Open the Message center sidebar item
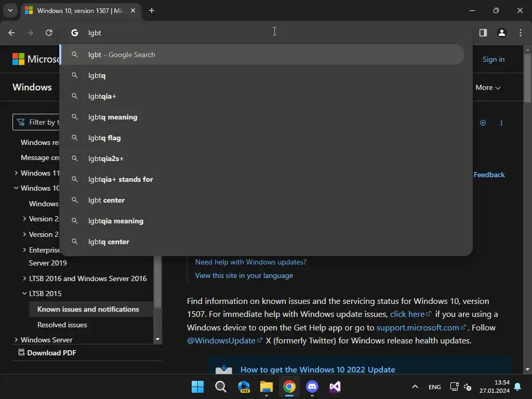 (40, 157)
